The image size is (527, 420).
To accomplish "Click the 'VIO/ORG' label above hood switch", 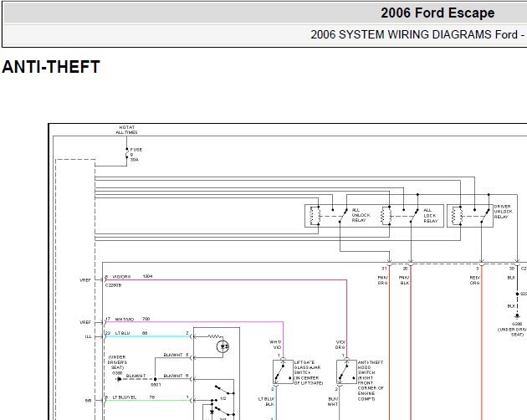I will (340, 345).
